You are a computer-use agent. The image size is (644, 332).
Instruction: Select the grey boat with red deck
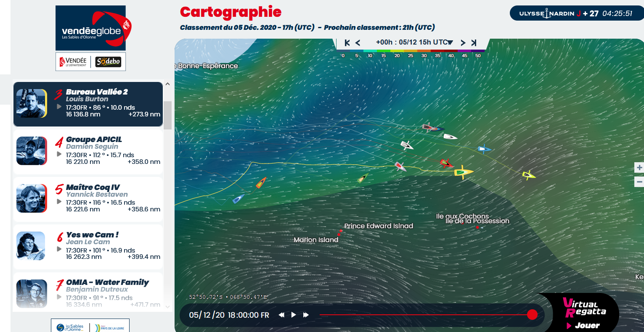[x=400, y=167]
